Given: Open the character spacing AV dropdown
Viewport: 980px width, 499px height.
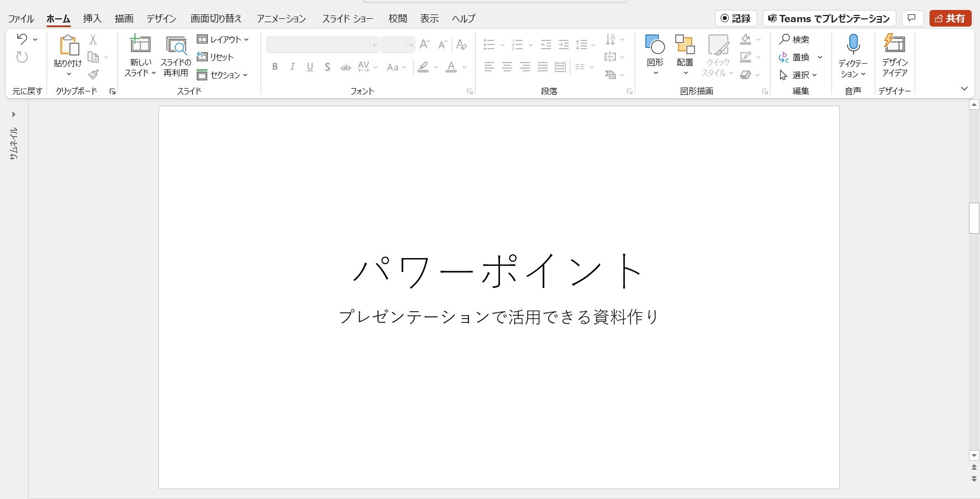Looking at the screenshot, I should (367, 67).
